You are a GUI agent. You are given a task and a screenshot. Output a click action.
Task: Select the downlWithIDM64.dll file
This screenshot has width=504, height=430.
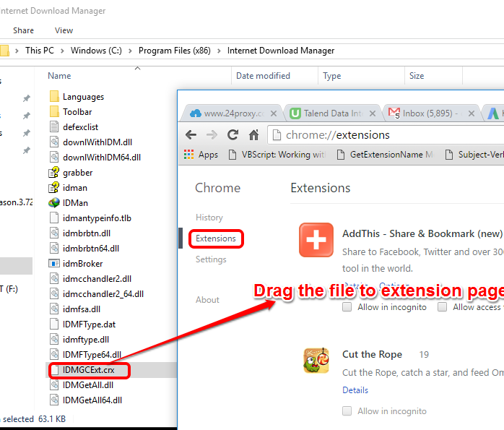[102, 158]
